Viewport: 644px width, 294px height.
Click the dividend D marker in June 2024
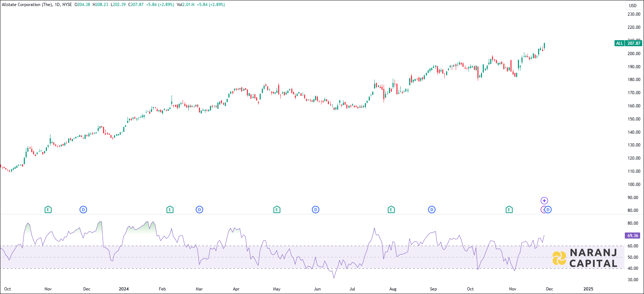point(315,210)
